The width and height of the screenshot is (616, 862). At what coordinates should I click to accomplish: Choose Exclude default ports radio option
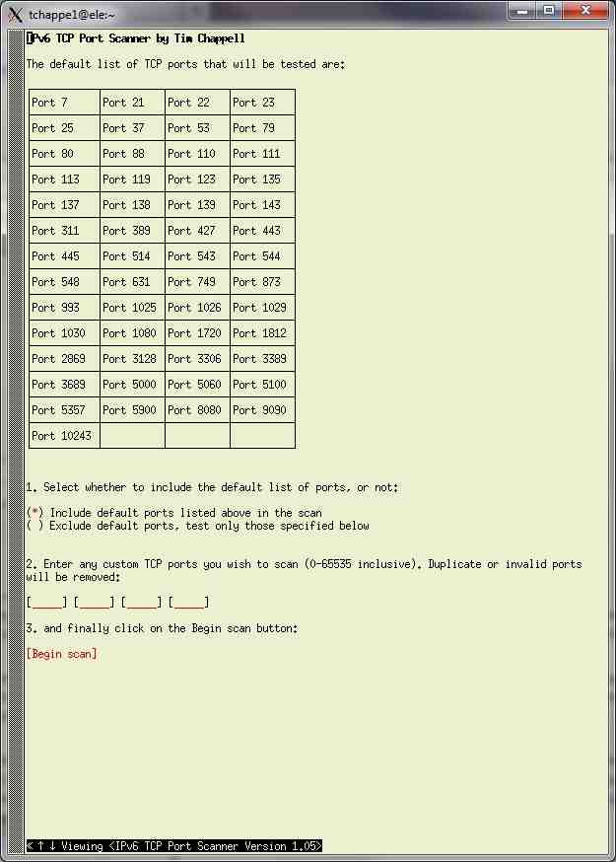click(34, 526)
